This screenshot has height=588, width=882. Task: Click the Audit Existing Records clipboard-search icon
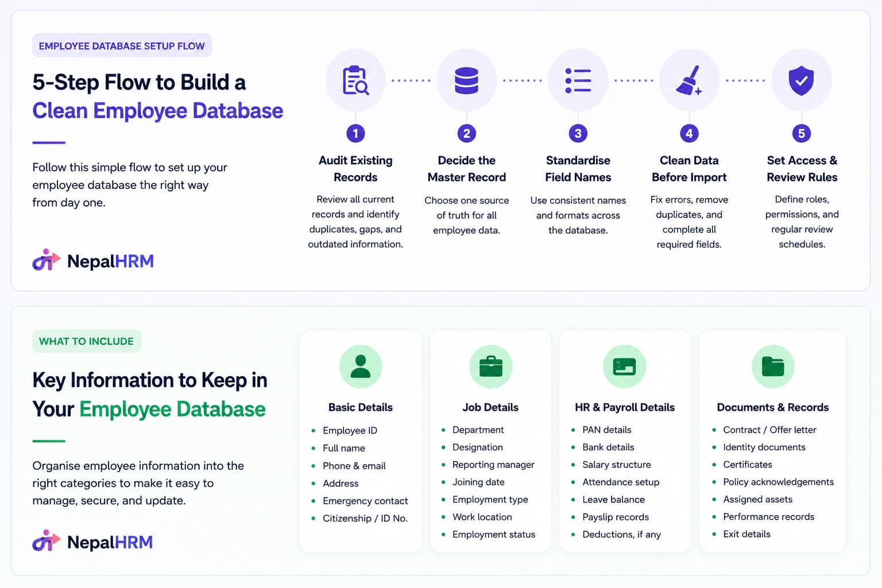[x=355, y=80]
